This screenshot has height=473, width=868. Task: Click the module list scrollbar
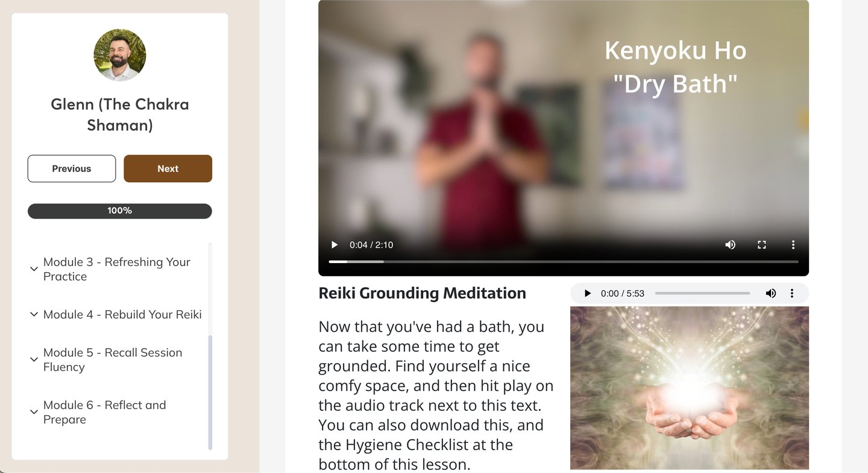[x=210, y=392]
